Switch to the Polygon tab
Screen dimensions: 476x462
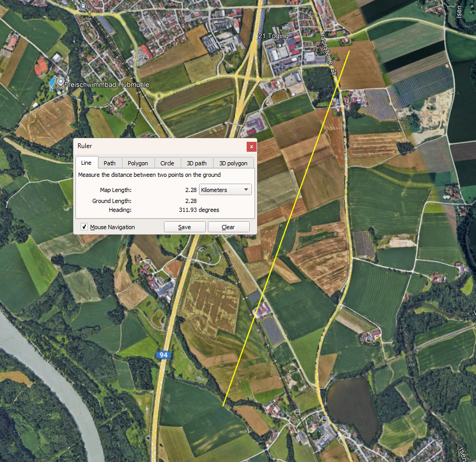click(x=138, y=163)
